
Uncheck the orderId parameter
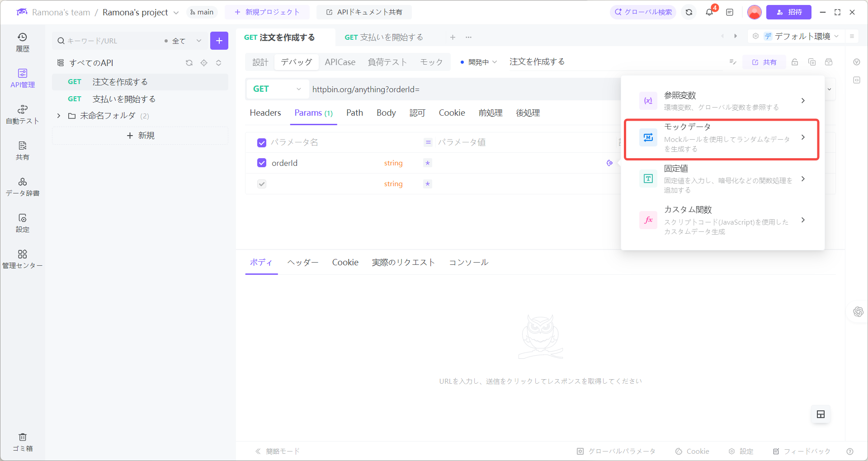pos(262,163)
